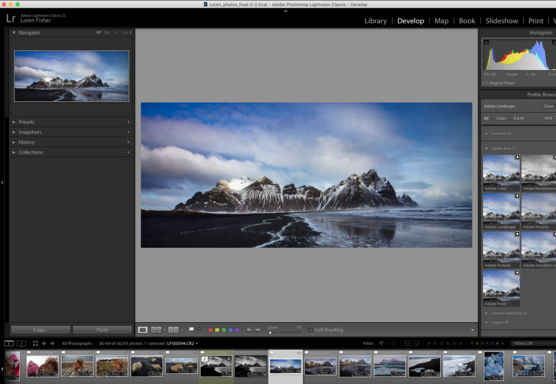Select the Loupe view button in toolbar
556x384 pixels.
coord(143,330)
